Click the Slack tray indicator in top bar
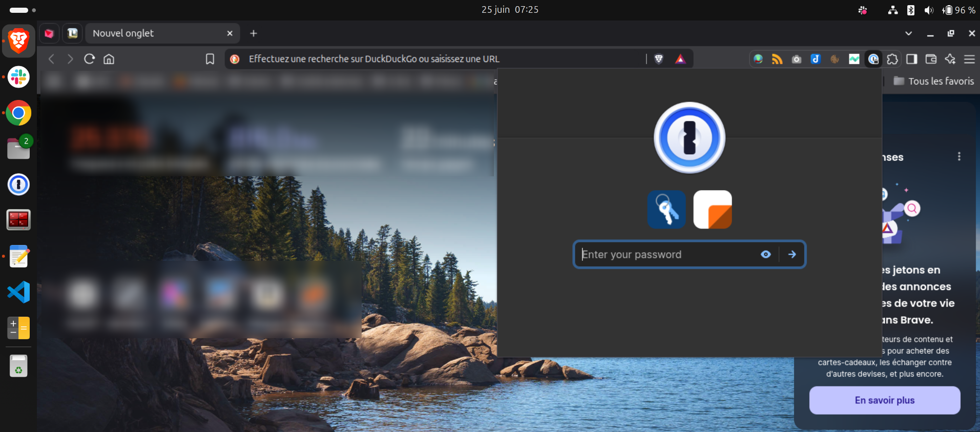 click(x=863, y=10)
